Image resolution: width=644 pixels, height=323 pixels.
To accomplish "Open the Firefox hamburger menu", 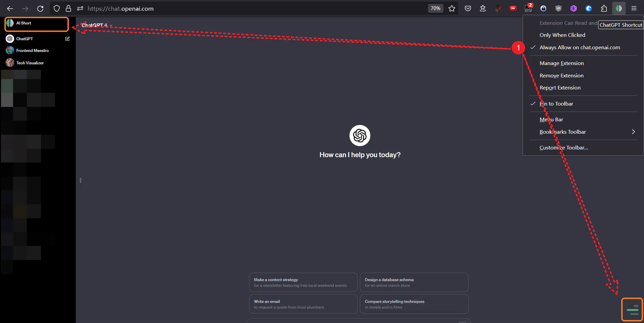I will [634, 8].
